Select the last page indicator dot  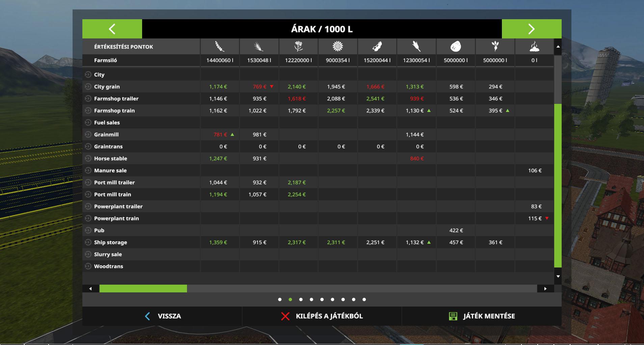click(364, 299)
